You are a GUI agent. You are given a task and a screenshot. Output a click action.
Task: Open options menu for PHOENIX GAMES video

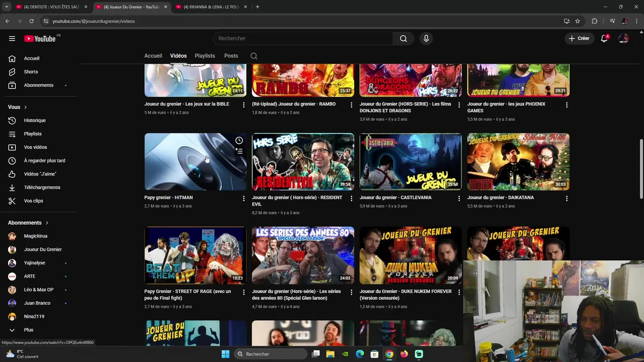(x=567, y=105)
